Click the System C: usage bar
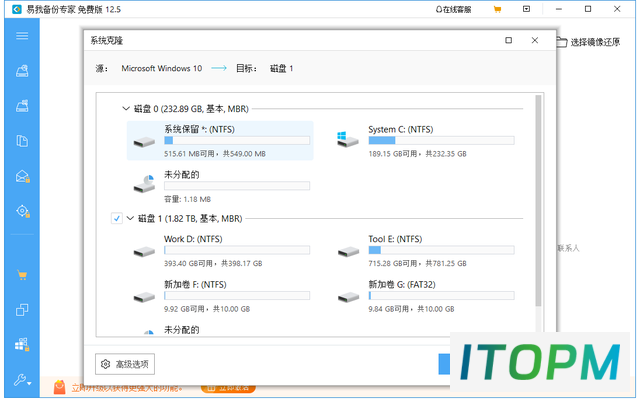Viewport: 640px width, 402px height. [x=441, y=140]
